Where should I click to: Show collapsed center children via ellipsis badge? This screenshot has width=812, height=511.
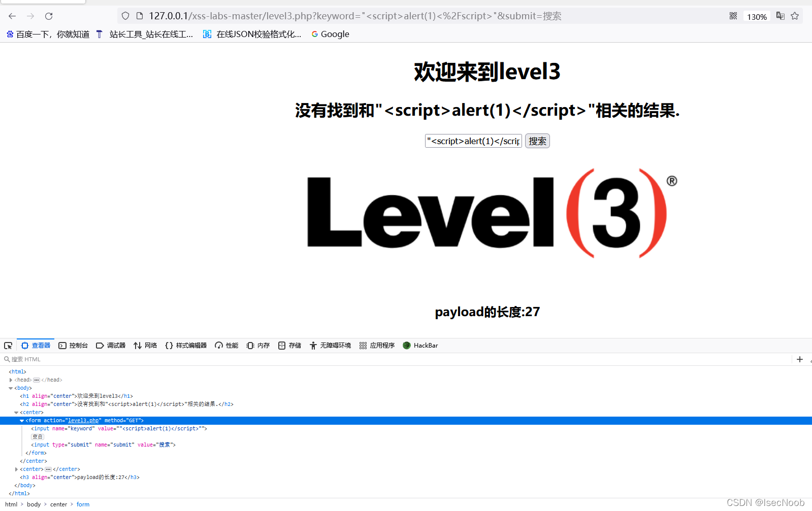[x=48, y=469]
